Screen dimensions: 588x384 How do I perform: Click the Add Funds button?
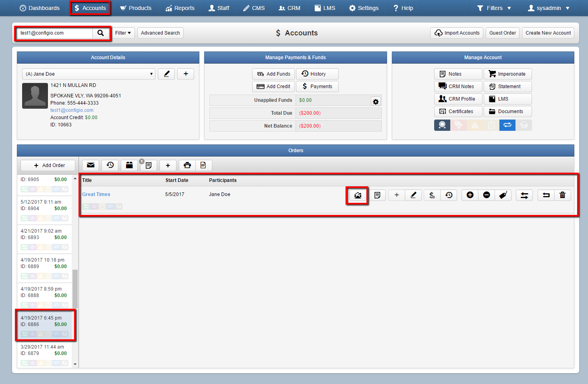(274, 74)
